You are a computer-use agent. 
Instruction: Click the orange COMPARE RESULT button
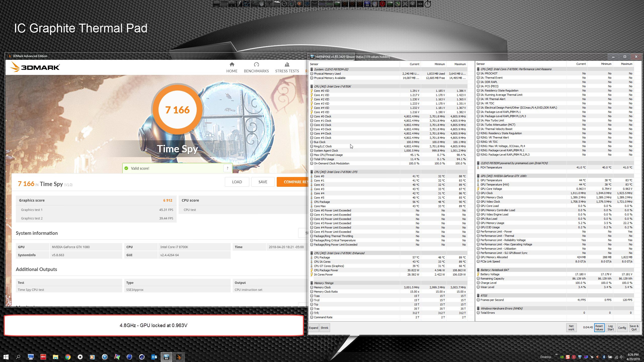(292, 182)
